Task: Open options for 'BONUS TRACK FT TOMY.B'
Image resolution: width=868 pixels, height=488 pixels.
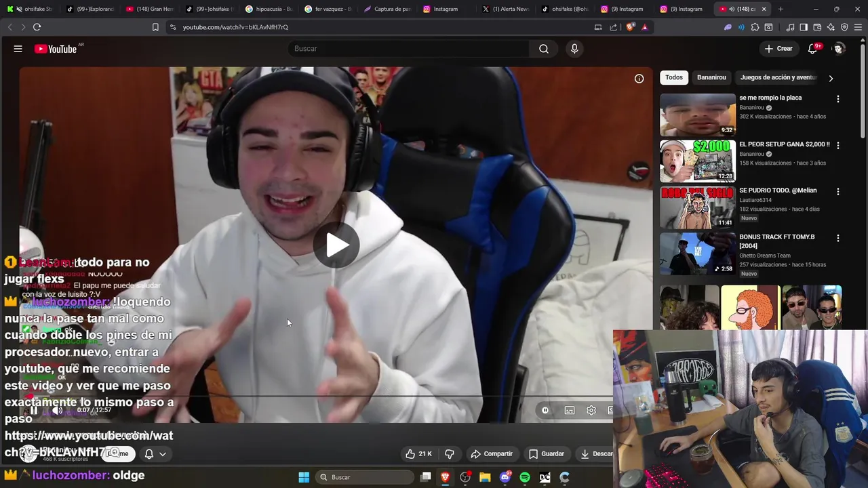Action: (838, 239)
